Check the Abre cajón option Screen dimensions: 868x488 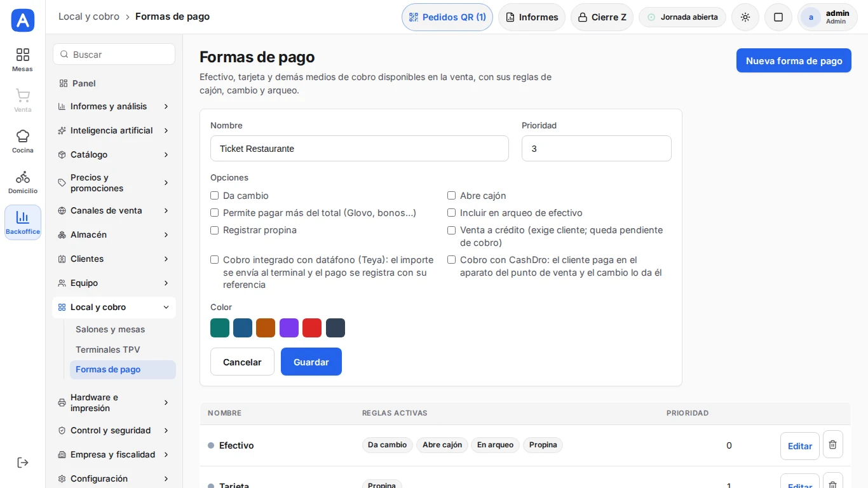(x=452, y=196)
